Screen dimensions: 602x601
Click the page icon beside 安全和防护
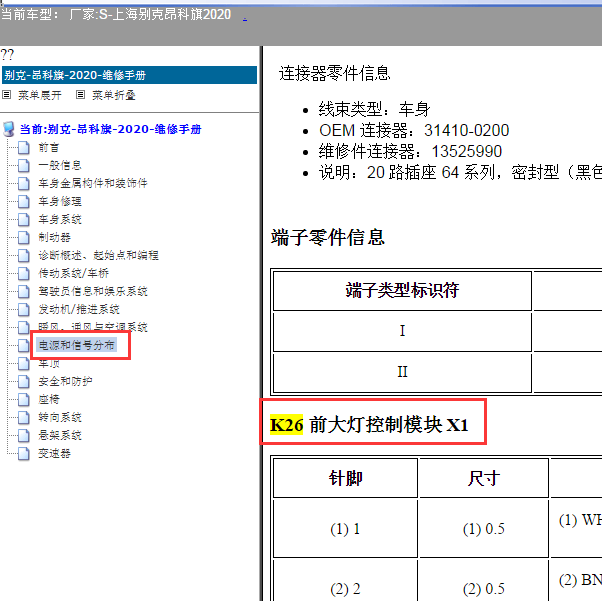click(24, 382)
